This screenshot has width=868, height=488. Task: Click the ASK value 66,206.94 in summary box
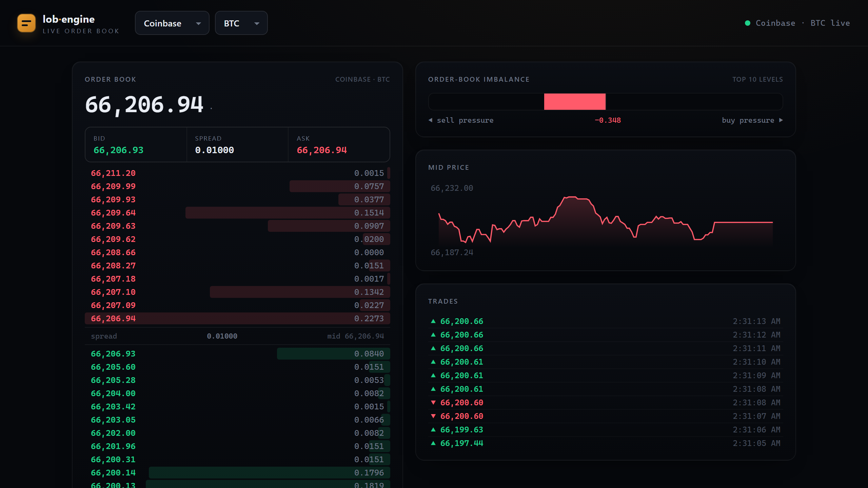322,150
